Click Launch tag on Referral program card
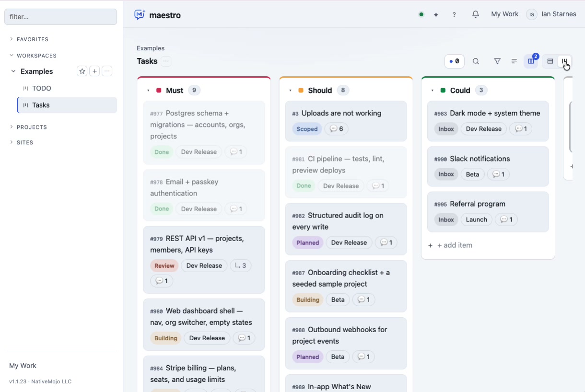This screenshot has width=585, height=392. point(477,219)
